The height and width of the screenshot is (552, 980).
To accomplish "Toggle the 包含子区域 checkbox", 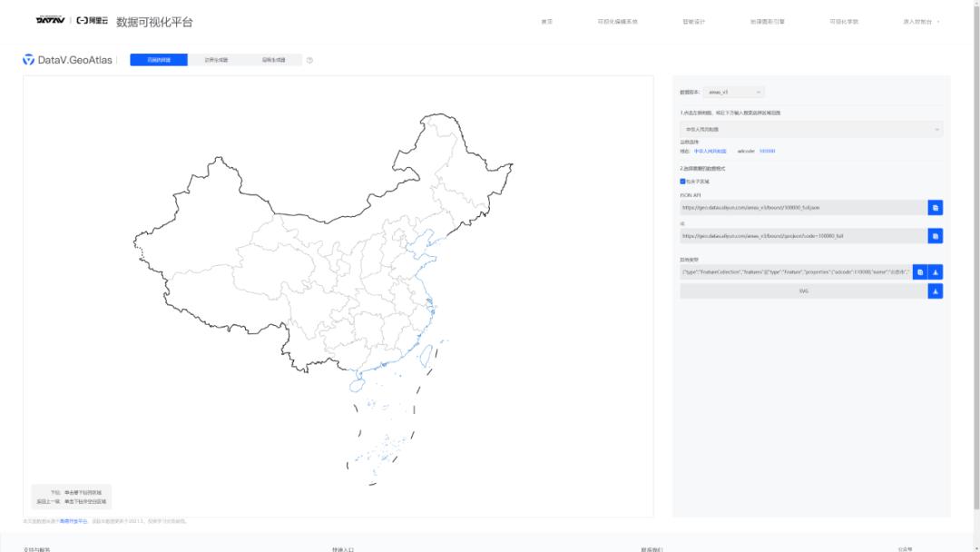I will point(681,179).
